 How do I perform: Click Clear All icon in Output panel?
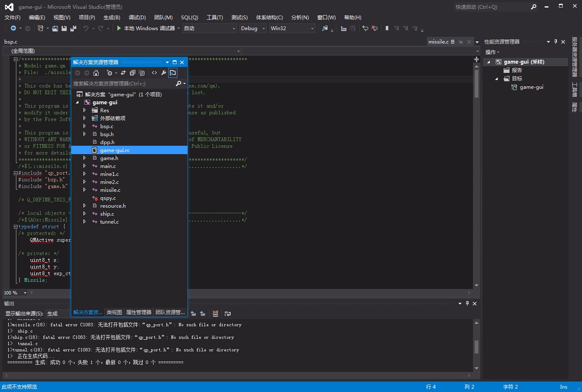click(x=215, y=313)
